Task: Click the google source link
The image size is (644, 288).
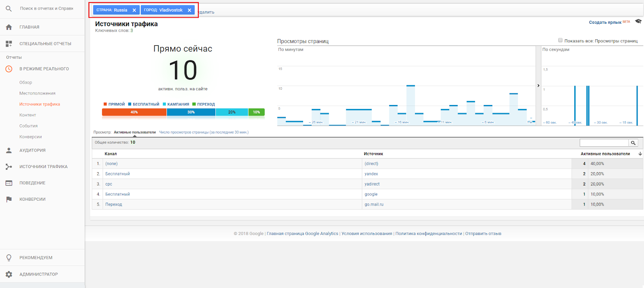Action: click(371, 194)
